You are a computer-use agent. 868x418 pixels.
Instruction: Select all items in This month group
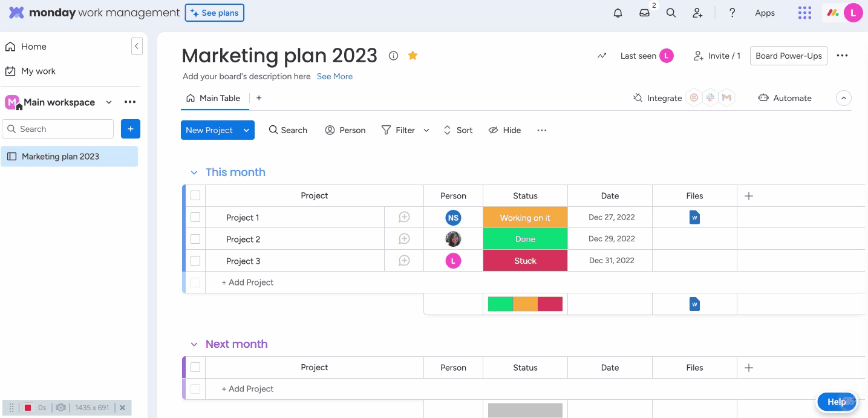195,195
